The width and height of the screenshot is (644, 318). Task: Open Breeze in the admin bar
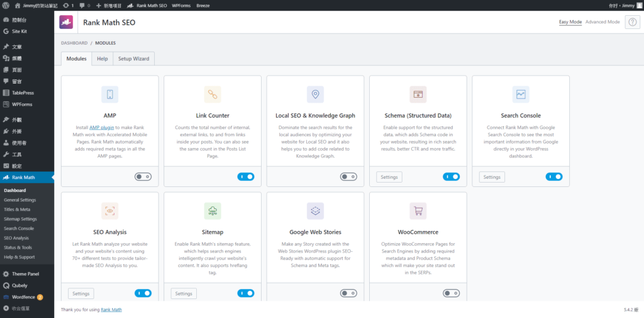[x=203, y=6]
